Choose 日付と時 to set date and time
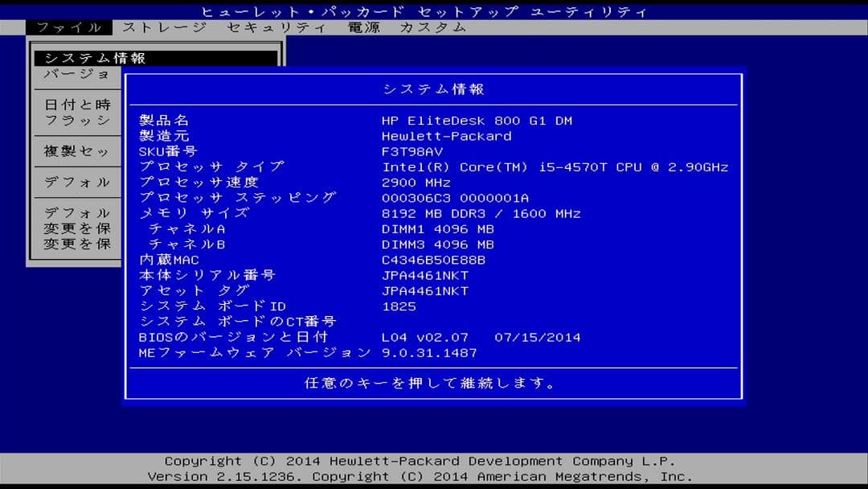The height and width of the screenshot is (489, 868). pyautogui.click(x=76, y=104)
